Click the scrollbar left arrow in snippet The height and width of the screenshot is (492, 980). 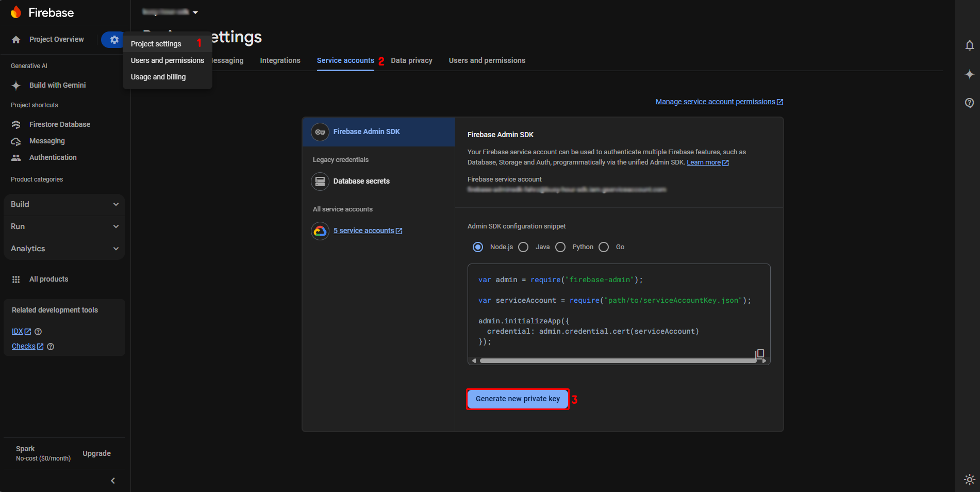click(474, 361)
